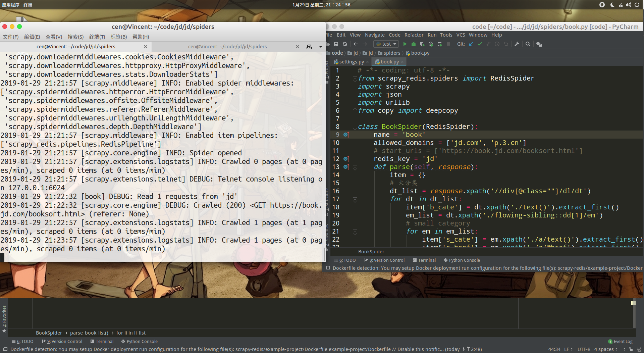644x353 pixels.
Task: Click the inspections face icon in status bar
Action: point(639,349)
